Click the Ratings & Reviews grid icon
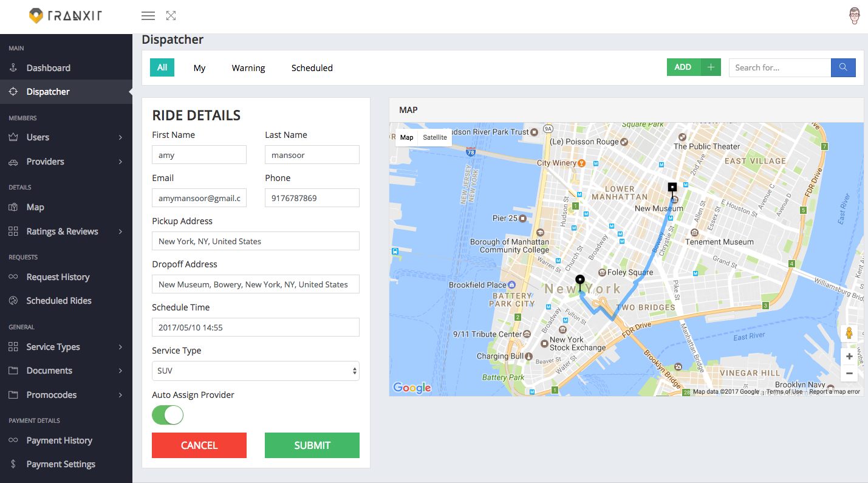This screenshot has height=483, width=868. 13,231
